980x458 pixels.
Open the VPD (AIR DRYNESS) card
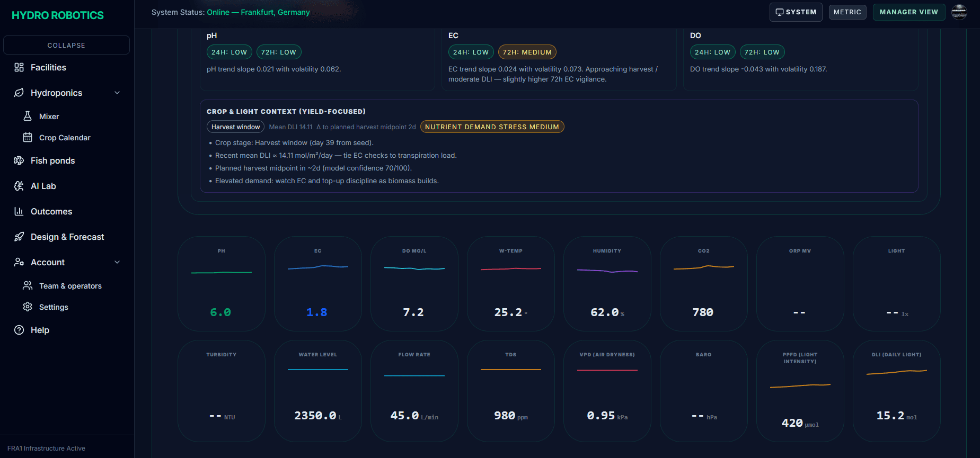607,391
